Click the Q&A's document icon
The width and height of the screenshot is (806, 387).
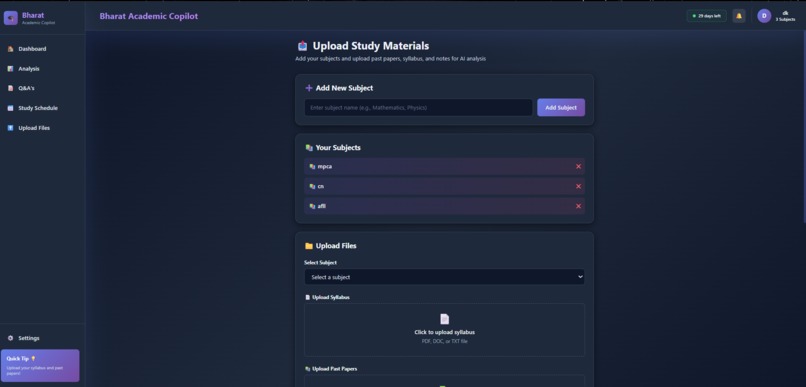(x=10, y=88)
